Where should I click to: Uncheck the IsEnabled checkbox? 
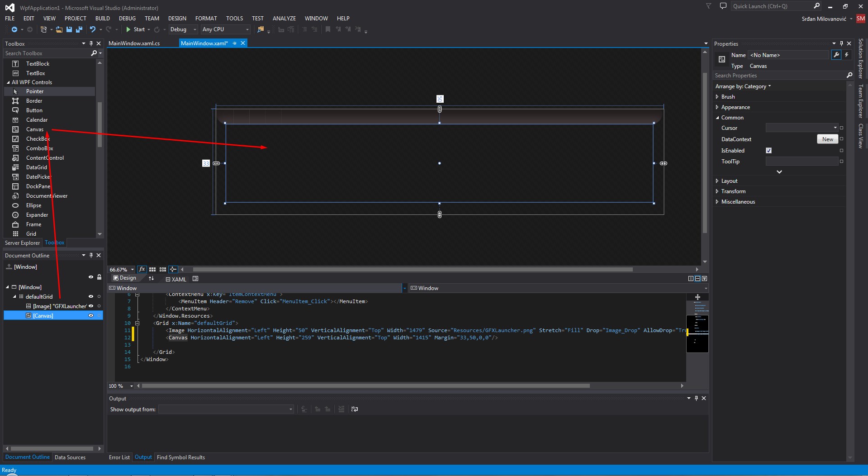pyautogui.click(x=768, y=151)
